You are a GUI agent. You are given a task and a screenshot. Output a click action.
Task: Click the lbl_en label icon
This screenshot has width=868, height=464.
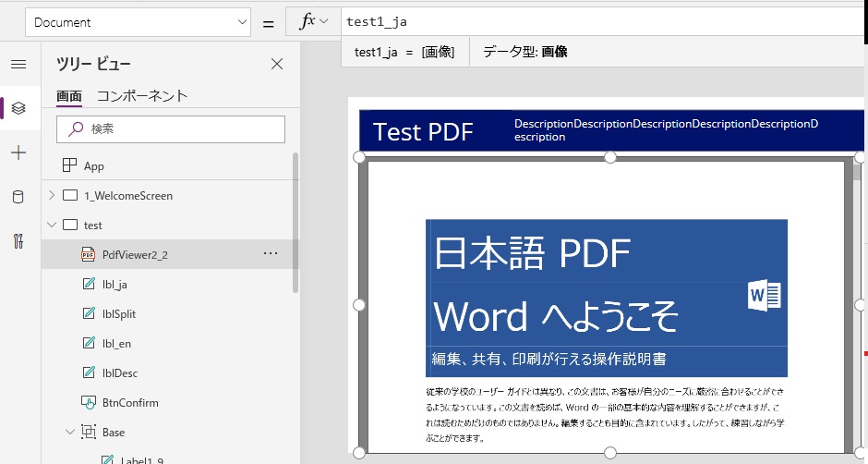(x=89, y=343)
